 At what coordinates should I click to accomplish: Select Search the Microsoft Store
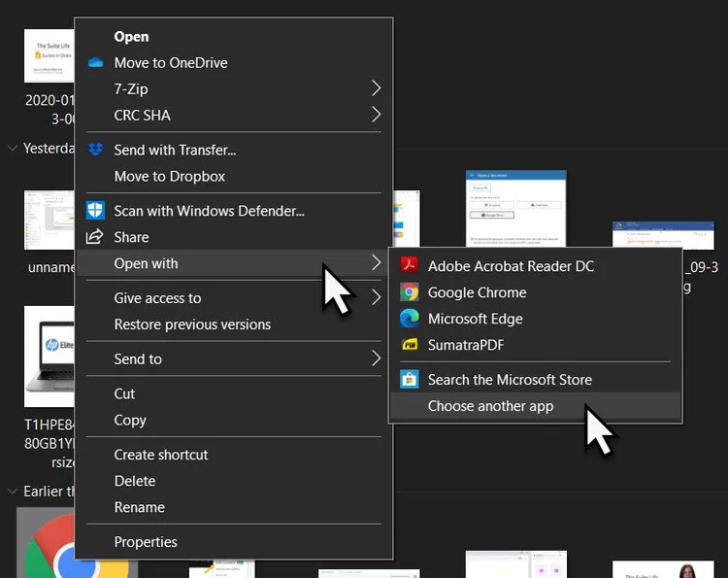click(536, 379)
